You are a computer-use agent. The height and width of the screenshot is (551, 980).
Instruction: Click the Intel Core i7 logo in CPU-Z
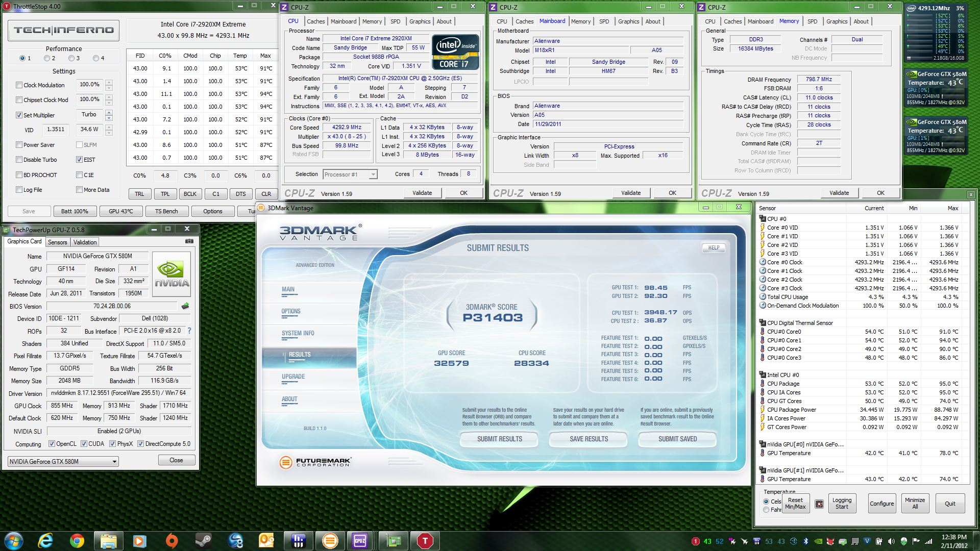pos(455,52)
